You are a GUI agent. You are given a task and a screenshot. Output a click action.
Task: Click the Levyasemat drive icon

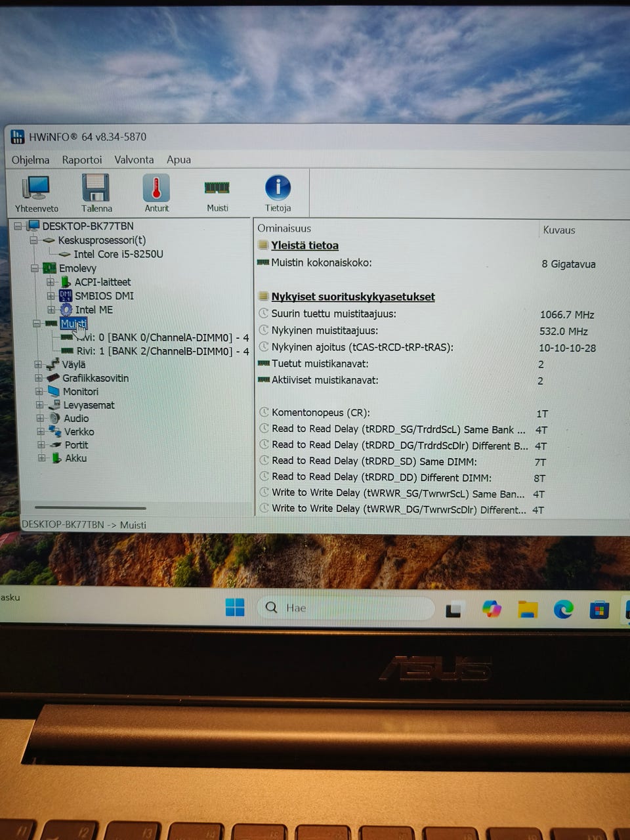54,405
